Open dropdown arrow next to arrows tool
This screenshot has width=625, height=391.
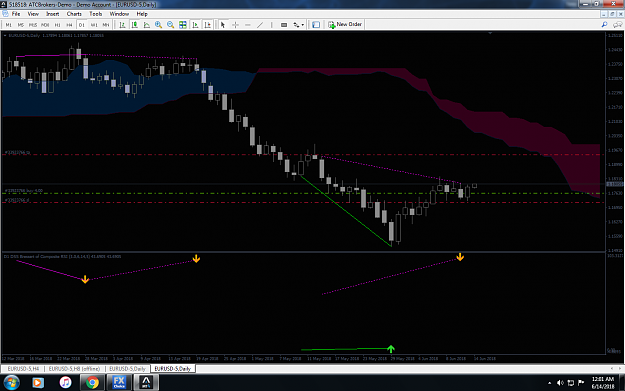[303, 25]
